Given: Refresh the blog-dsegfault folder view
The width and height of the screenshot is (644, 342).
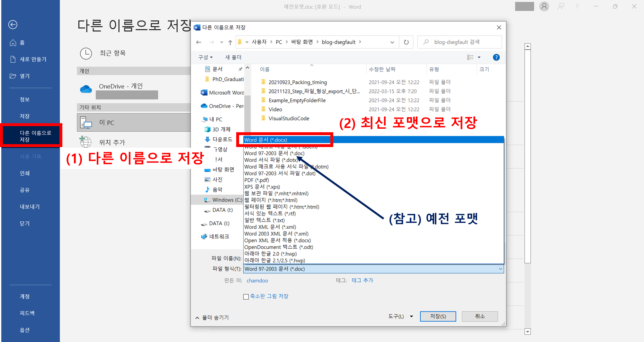Looking at the screenshot, I should 406,42.
